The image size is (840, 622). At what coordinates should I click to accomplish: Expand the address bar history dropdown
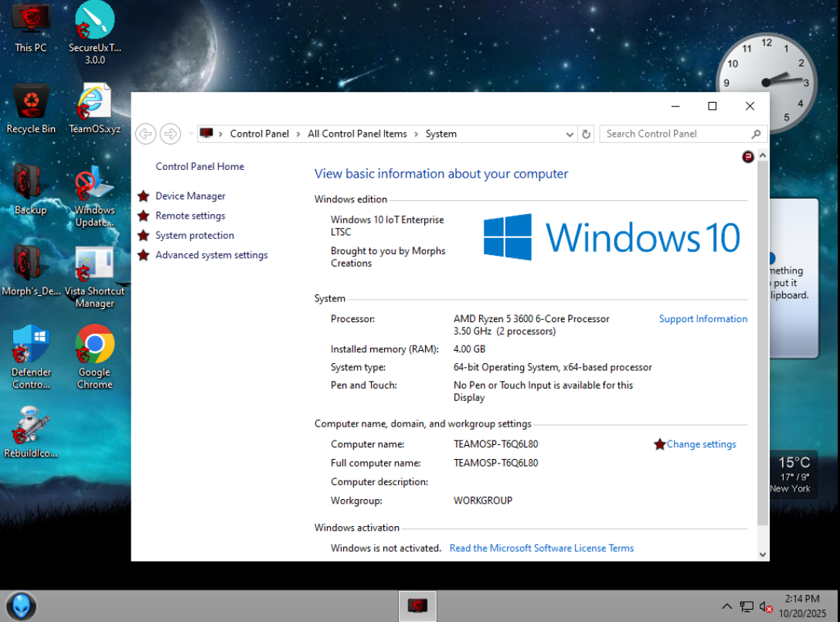tap(570, 134)
